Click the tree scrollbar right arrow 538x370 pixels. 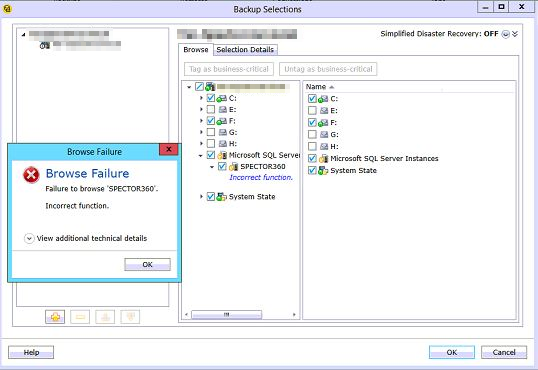pos(294,314)
